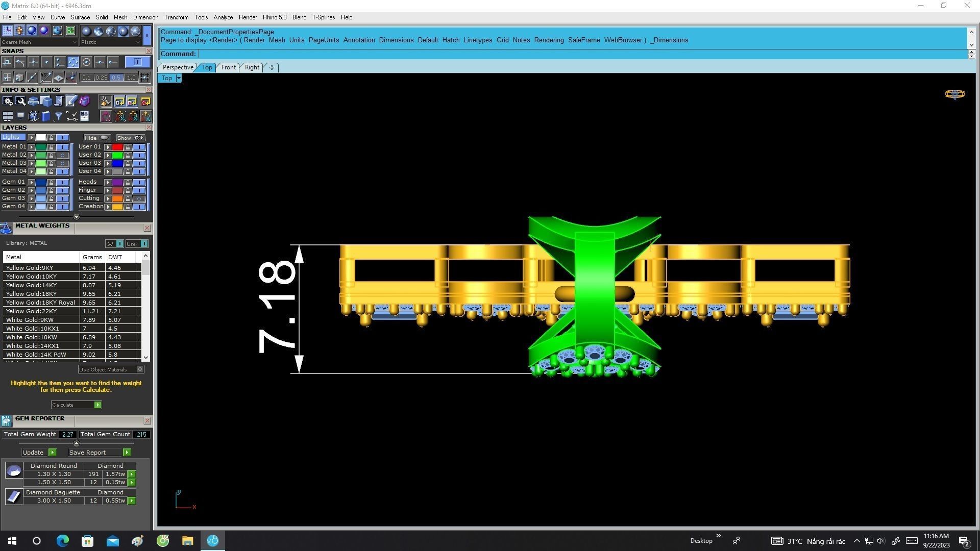Click the funnel selection filter icon
This screenshot has height=551, width=980.
coord(58,116)
